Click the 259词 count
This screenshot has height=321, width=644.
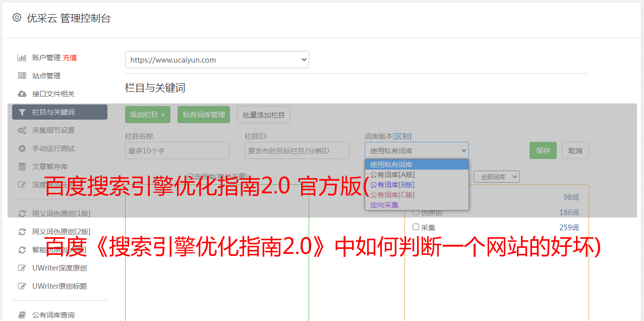(x=569, y=228)
